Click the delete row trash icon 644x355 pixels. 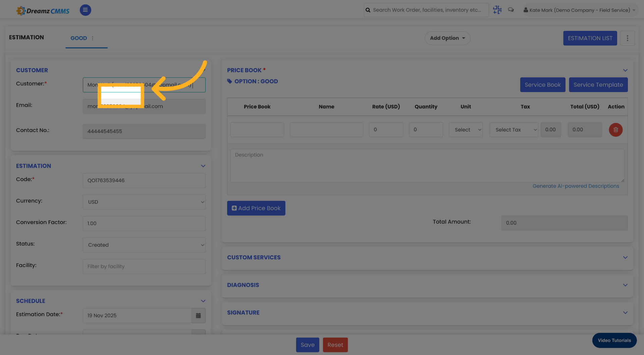pos(615,130)
